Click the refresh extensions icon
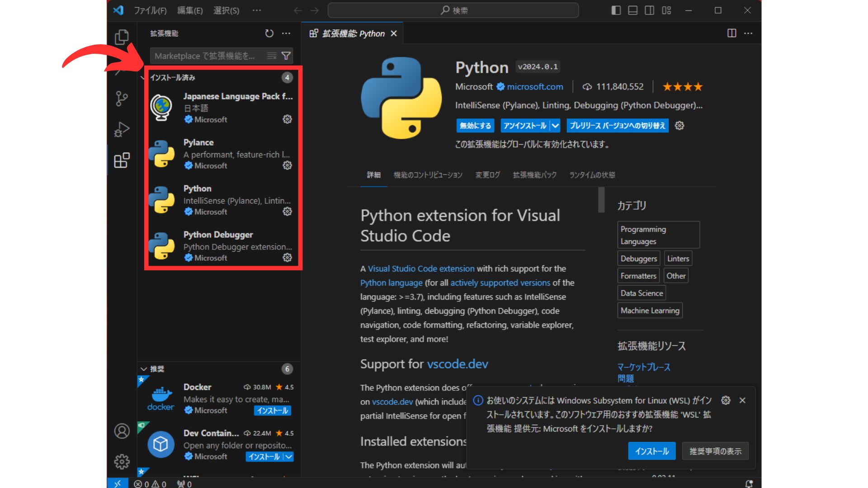Viewport: 868px width, 488px height. click(x=269, y=33)
